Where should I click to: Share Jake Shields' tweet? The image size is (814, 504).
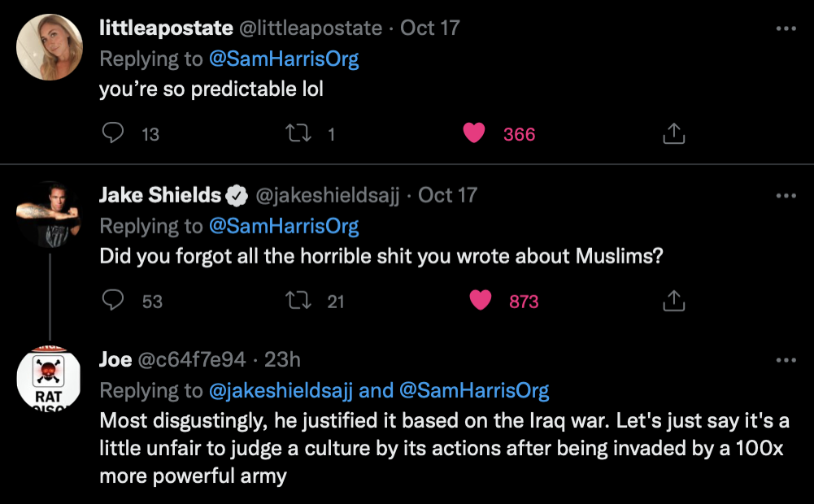[673, 302]
